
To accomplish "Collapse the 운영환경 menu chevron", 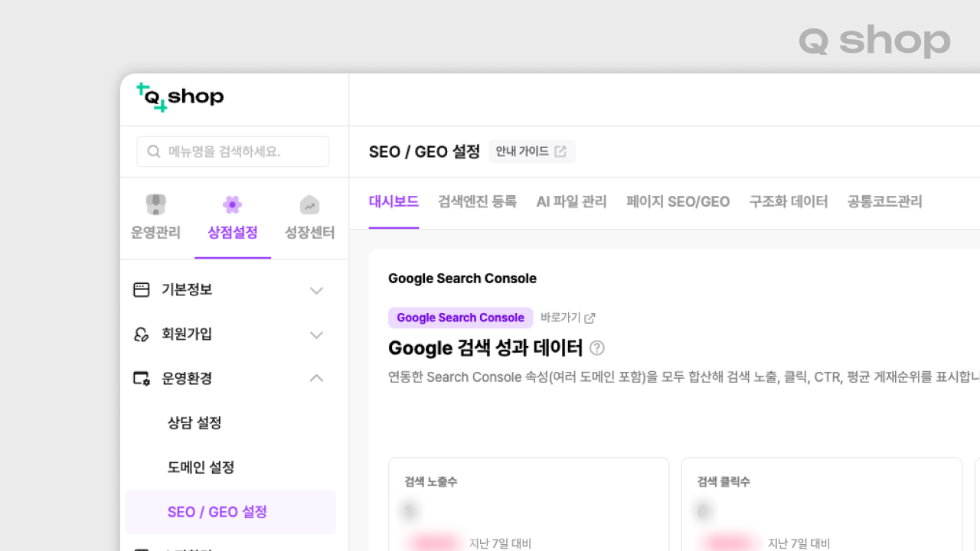I will [x=316, y=378].
